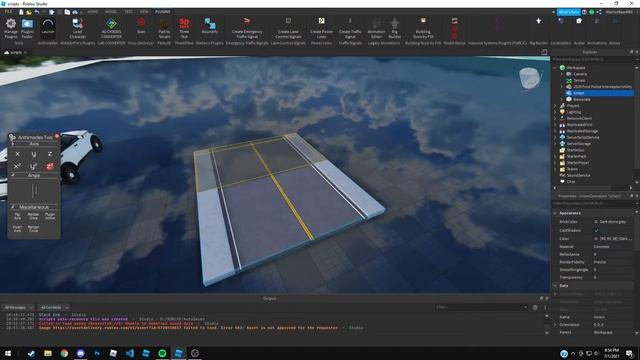
Task: Click Create Power Lines plugin
Action: coord(321,28)
